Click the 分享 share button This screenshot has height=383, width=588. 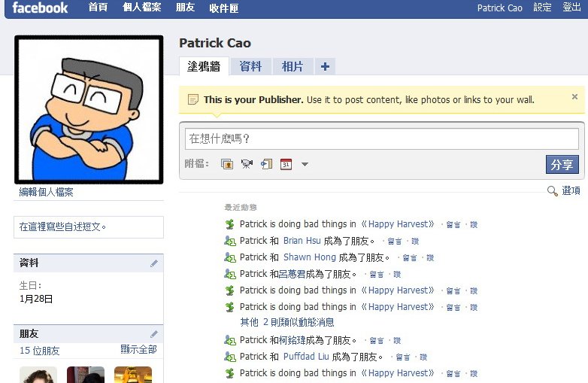(x=562, y=164)
